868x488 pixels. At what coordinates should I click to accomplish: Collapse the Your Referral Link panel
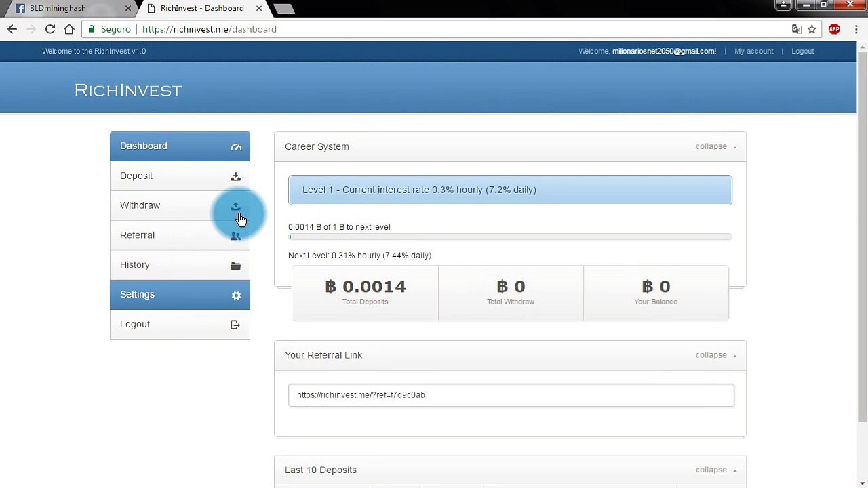coord(716,355)
